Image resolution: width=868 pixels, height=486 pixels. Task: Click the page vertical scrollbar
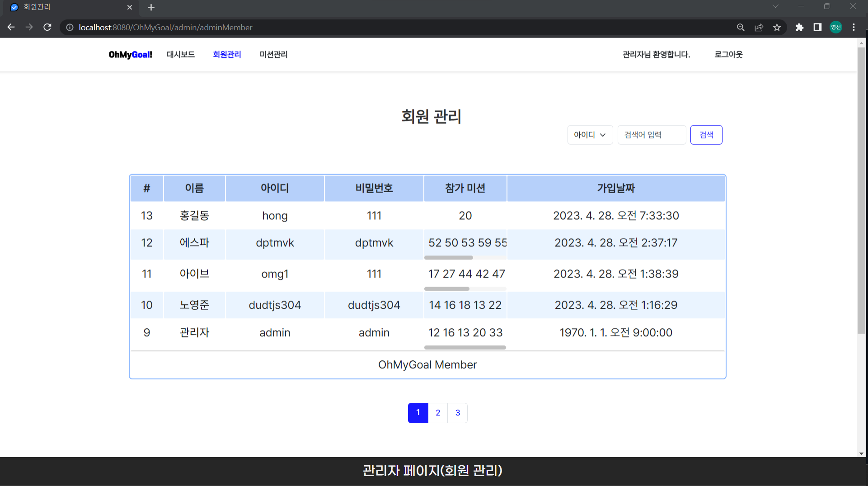[862, 190]
